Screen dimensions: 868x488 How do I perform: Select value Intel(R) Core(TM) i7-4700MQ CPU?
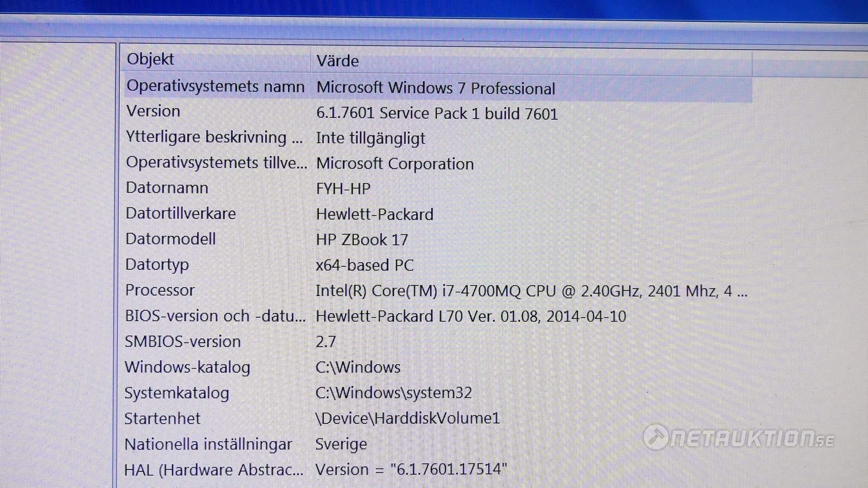pyautogui.click(x=532, y=291)
